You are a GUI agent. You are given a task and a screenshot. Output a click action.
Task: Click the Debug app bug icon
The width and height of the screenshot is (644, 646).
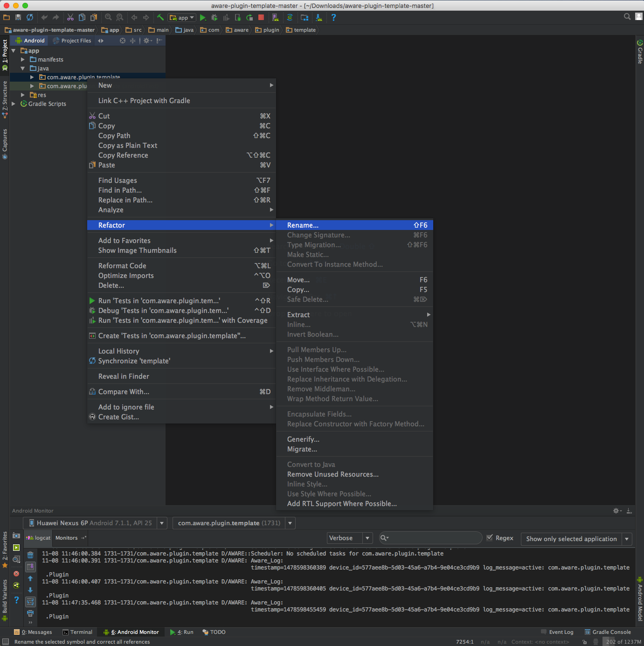click(215, 18)
